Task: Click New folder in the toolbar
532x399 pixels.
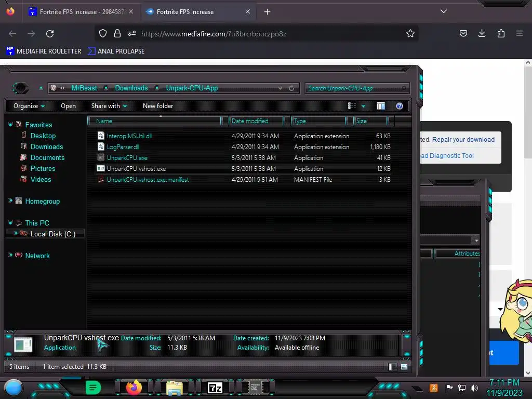Action: tap(158, 106)
